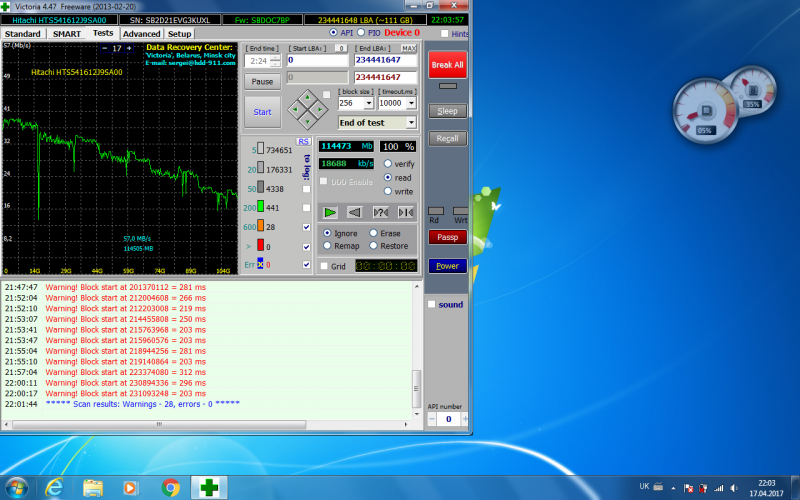
Task: Click the reverse scan direction icon
Action: pyautogui.click(x=354, y=212)
